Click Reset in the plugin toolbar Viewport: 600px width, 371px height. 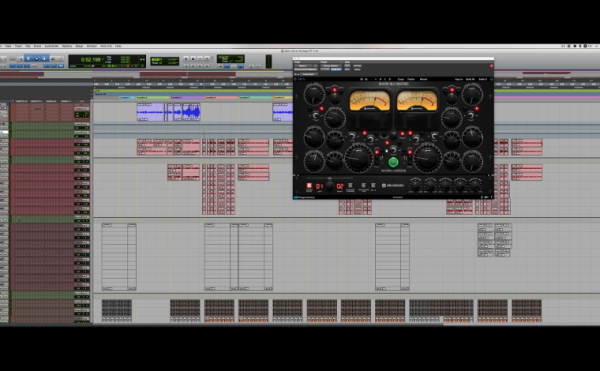[x=423, y=79]
